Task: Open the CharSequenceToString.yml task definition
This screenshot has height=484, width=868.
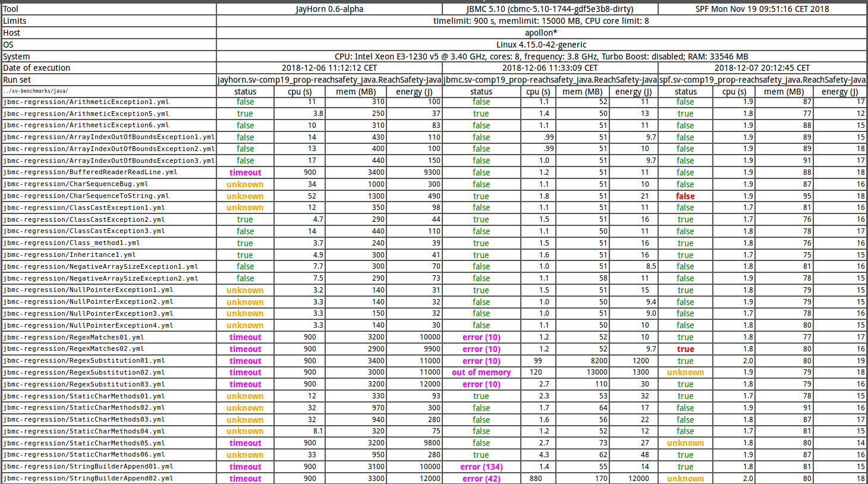Action: [x=86, y=196]
